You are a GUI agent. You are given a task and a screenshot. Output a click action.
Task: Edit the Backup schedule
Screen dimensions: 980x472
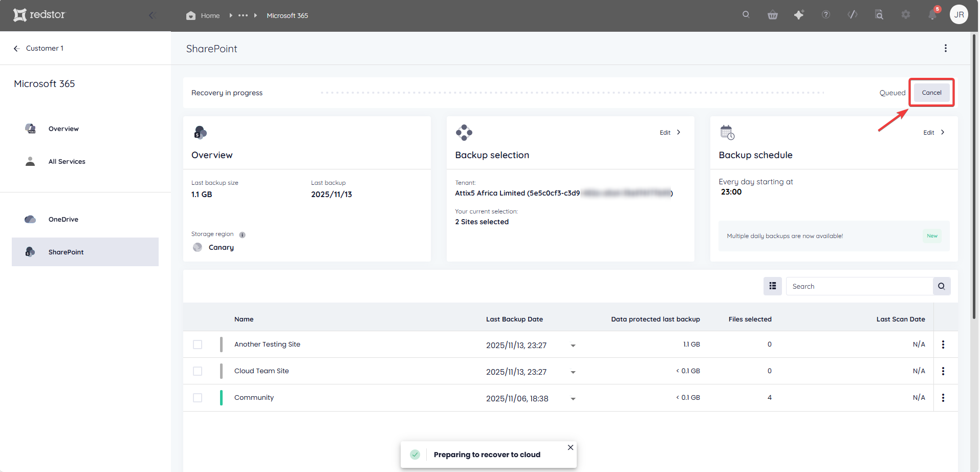point(934,133)
